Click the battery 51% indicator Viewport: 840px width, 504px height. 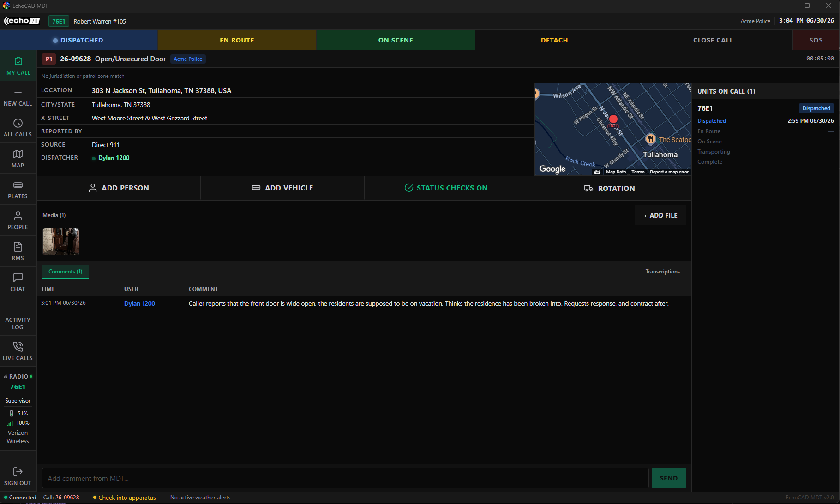coord(18,414)
